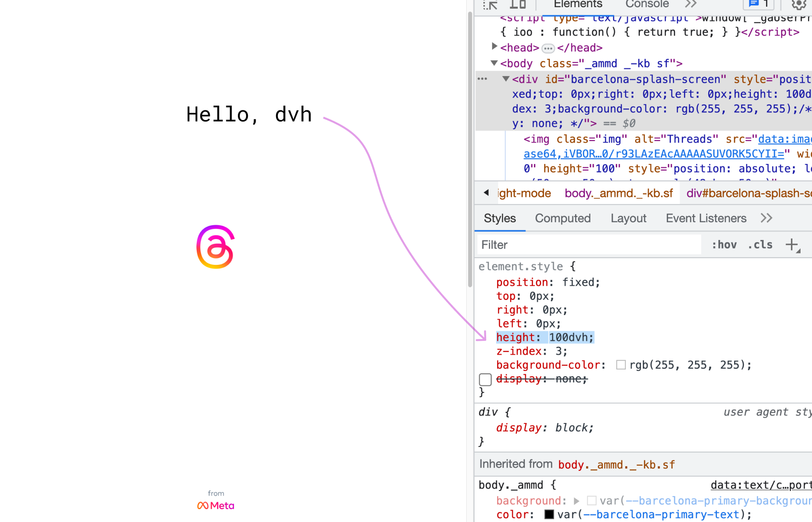Toggle the device toolbar icon

point(517,5)
